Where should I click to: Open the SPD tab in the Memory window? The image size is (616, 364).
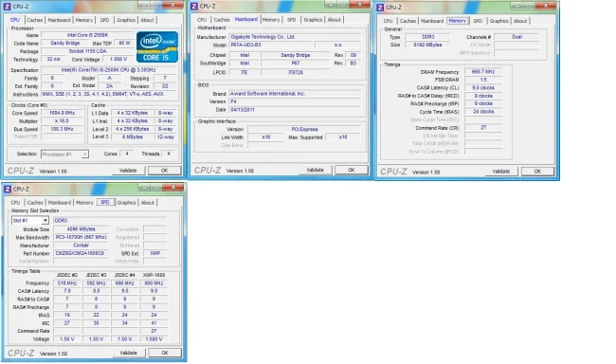pos(478,21)
